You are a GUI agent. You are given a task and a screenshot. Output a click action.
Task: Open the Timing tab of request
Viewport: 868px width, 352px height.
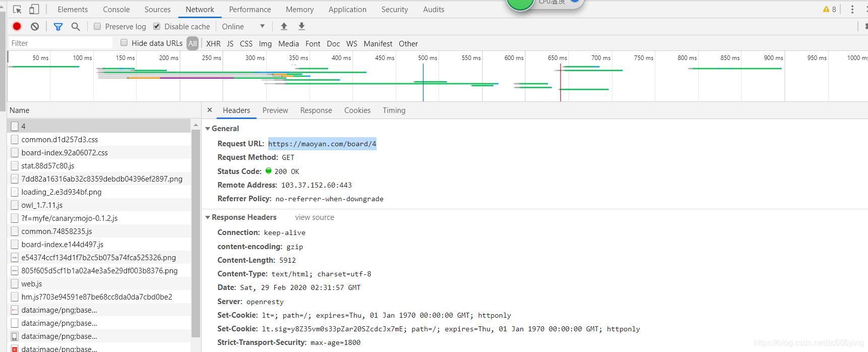tap(394, 110)
